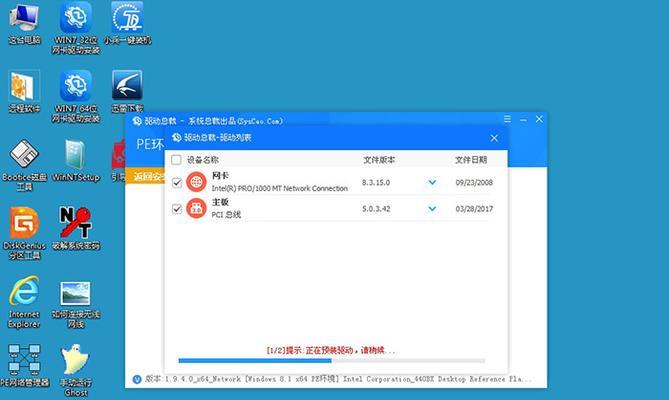Click the 设备名称 column header
Image resolution: width=669 pixels, height=400 pixels.
pyautogui.click(x=203, y=160)
